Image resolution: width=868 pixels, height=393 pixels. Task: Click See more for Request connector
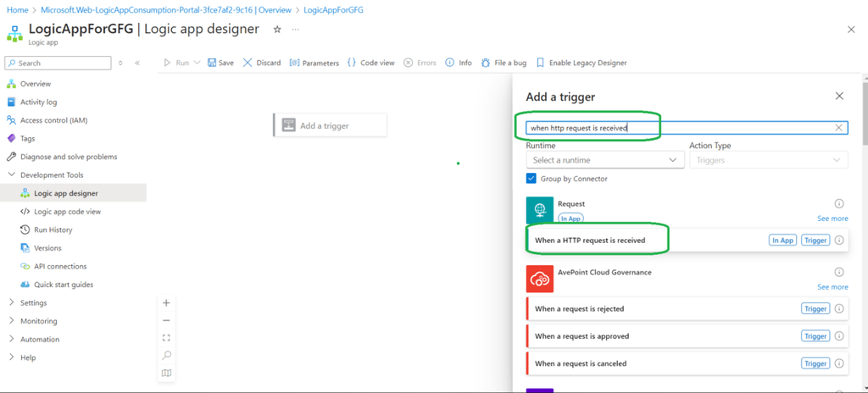832,219
